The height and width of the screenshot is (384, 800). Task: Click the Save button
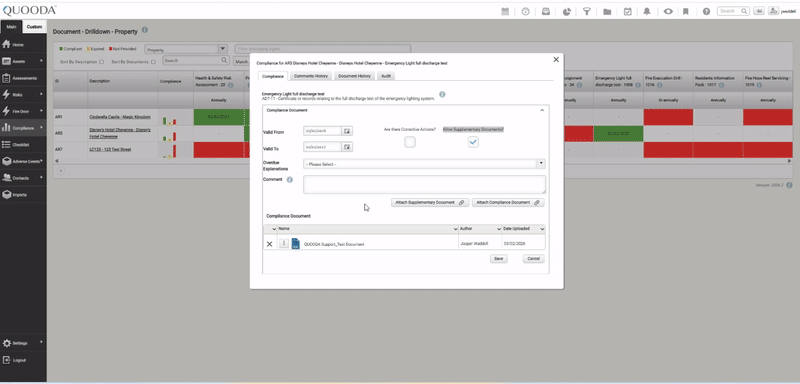(498, 259)
